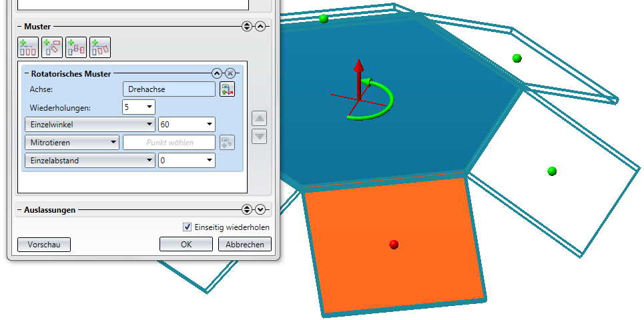Click the Drehachse axis field

click(170, 89)
